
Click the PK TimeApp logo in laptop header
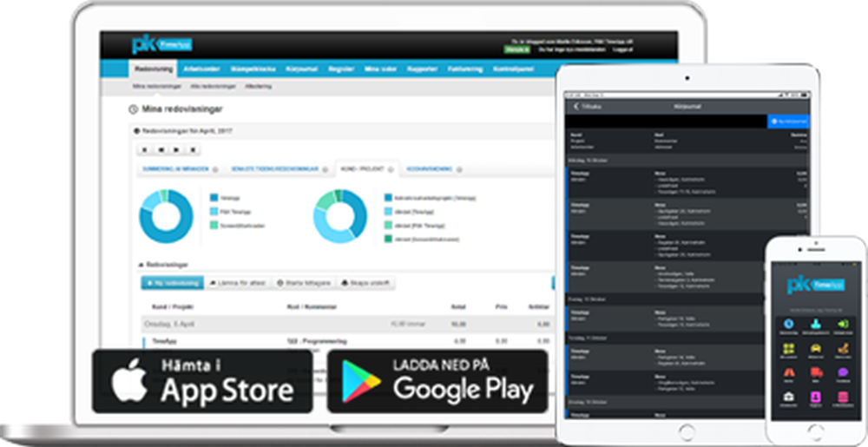pos(161,45)
